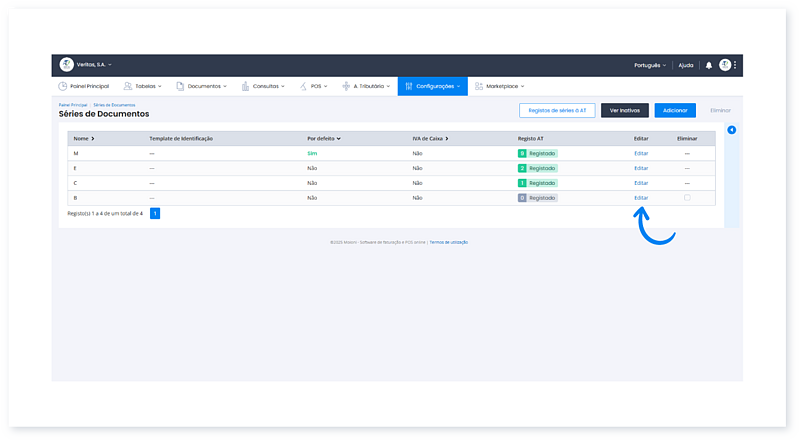Click the Registado badge for series M

(537, 153)
